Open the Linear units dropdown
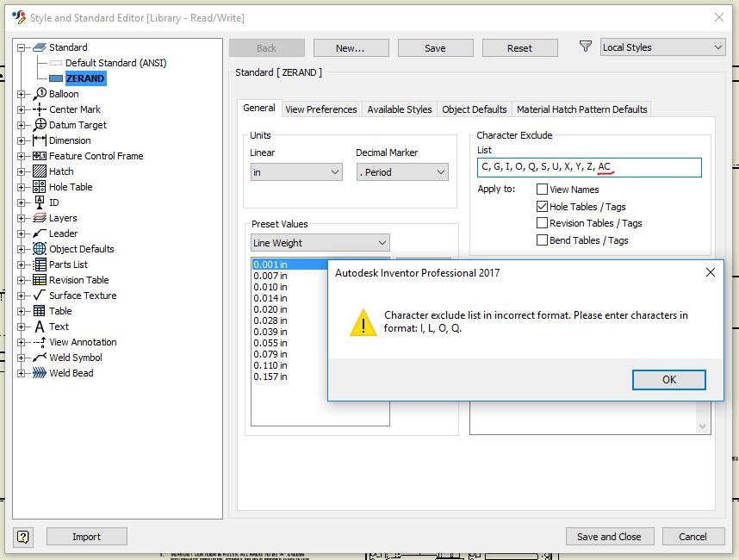The image size is (739, 560). [296, 172]
